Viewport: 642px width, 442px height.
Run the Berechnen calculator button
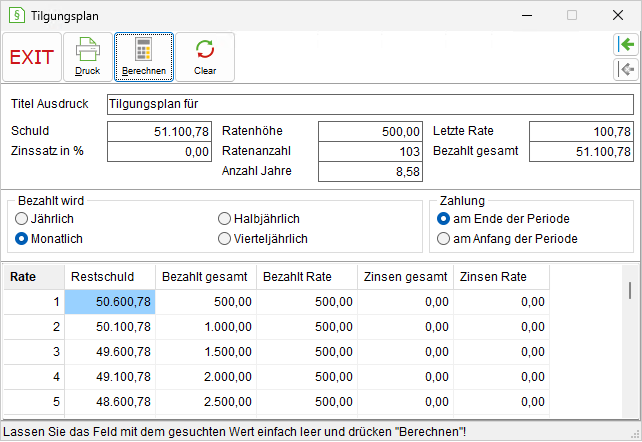[144, 57]
